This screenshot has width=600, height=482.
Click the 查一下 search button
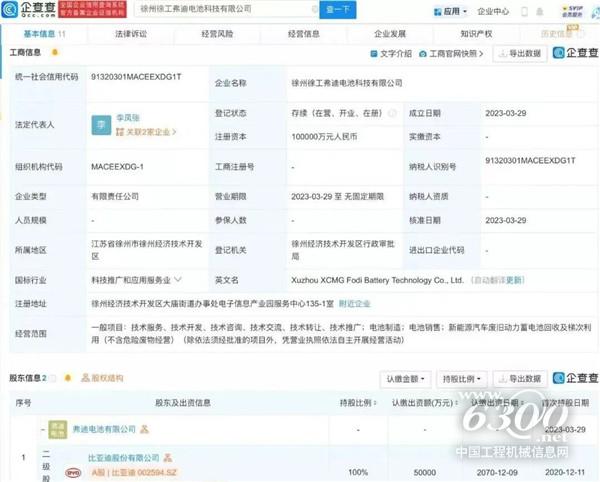click(338, 11)
